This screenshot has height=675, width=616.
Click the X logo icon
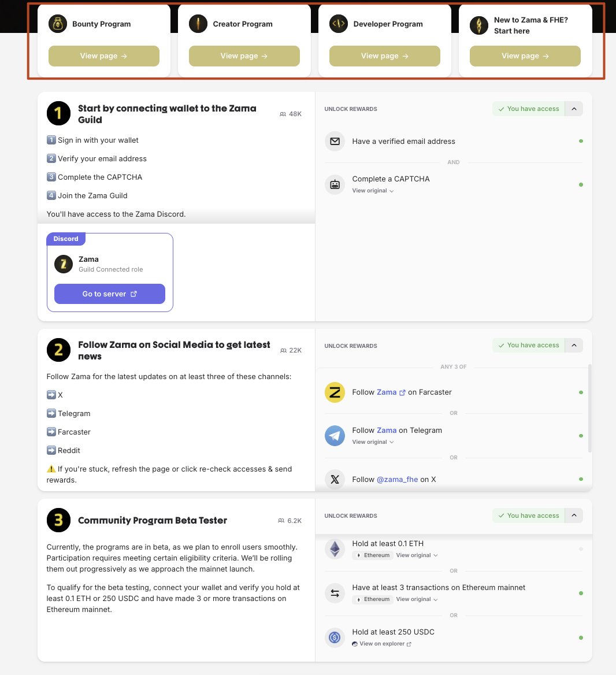click(335, 480)
